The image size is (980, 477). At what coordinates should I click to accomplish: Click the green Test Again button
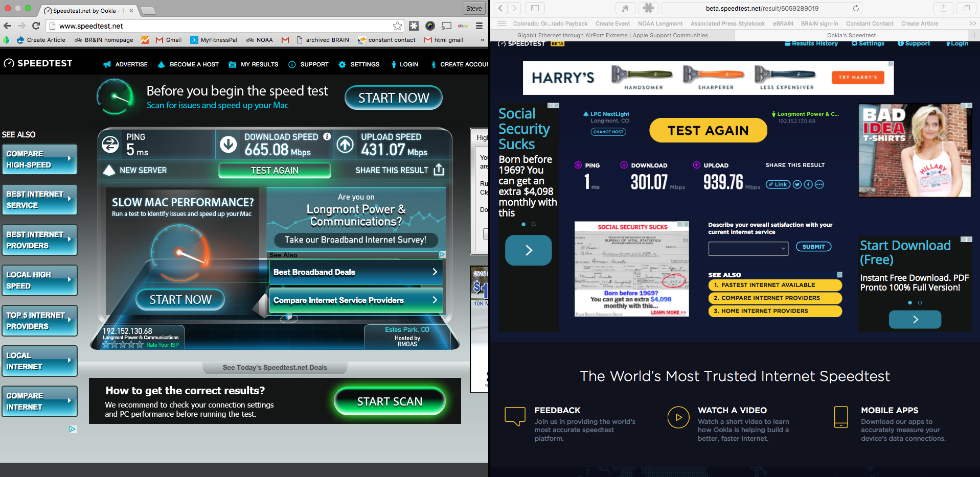(275, 170)
